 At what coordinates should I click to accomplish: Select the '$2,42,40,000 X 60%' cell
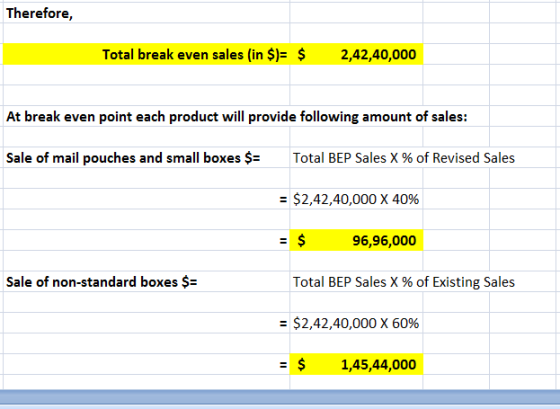click(356, 323)
